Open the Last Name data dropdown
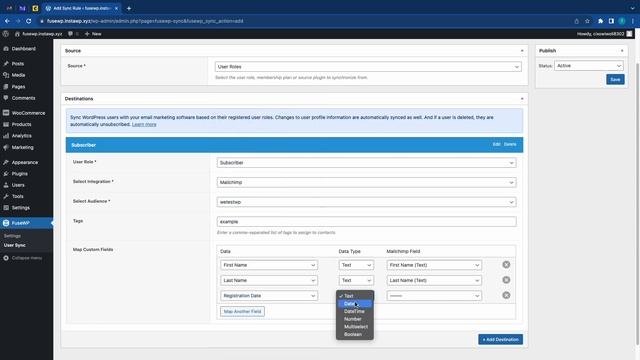The image size is (640, 360). [269, 280]
